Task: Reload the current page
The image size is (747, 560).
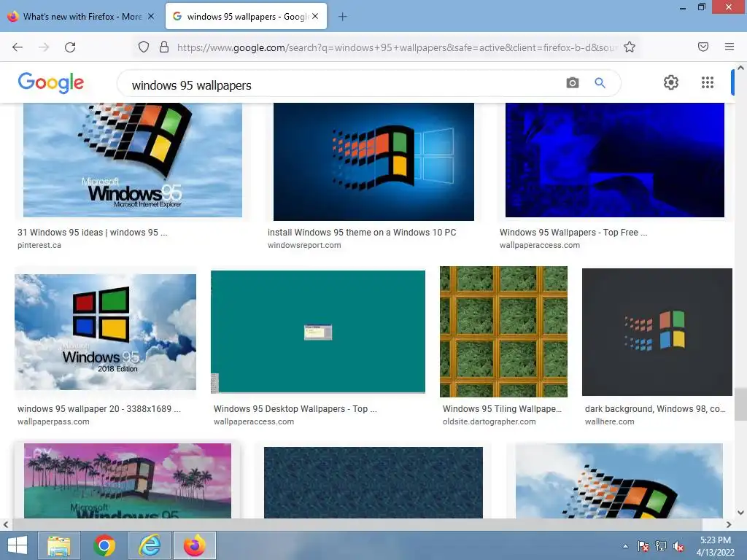Action: tap(70, 47)
